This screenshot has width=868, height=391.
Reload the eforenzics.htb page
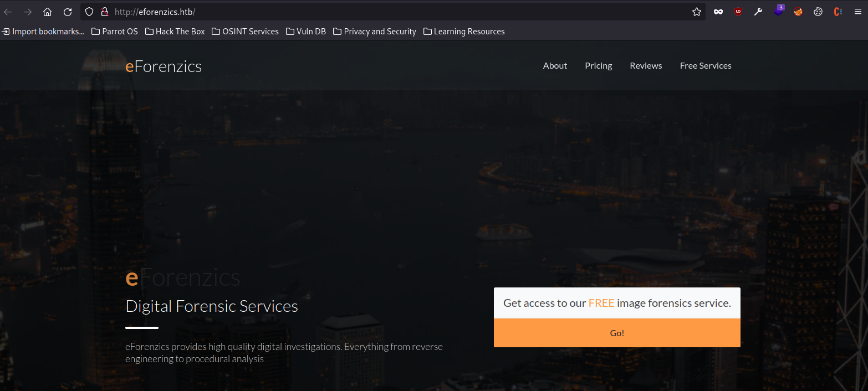(x=68, y=12)
